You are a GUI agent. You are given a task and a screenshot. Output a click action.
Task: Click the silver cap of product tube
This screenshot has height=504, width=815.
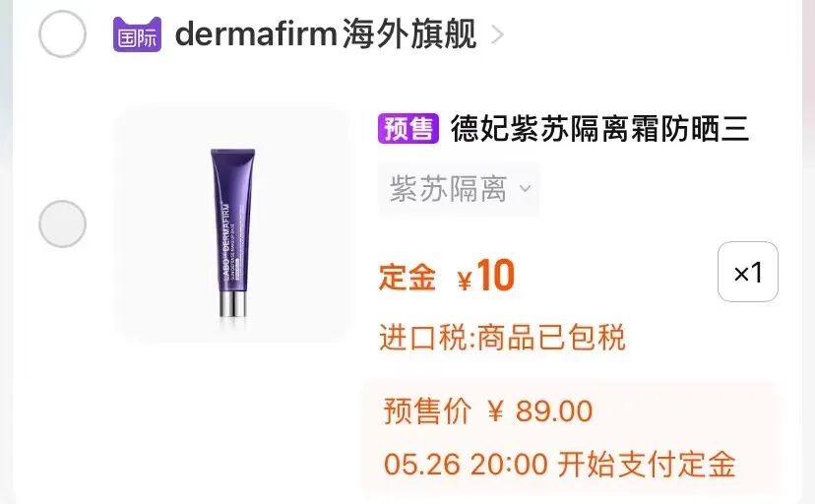tap(232, 304)
